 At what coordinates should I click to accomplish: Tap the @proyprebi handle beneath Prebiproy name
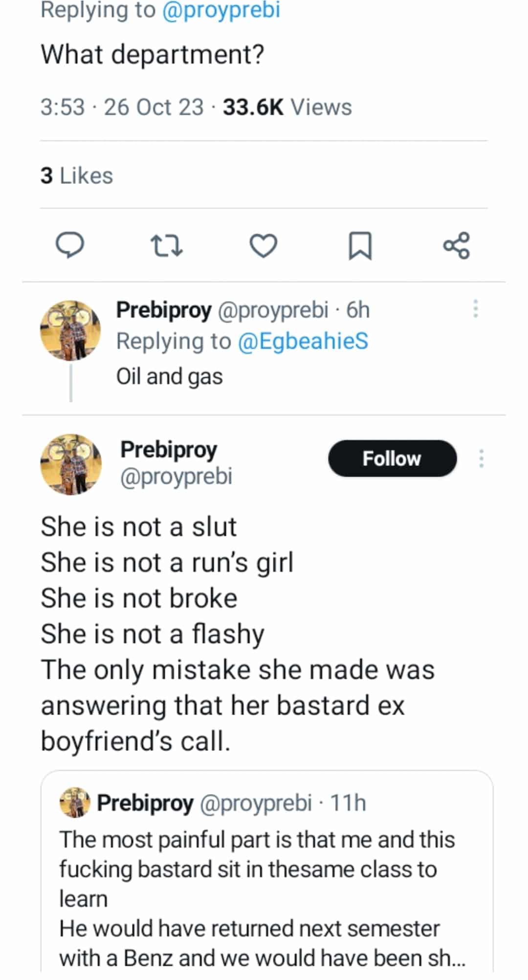(x=176, y=477)
